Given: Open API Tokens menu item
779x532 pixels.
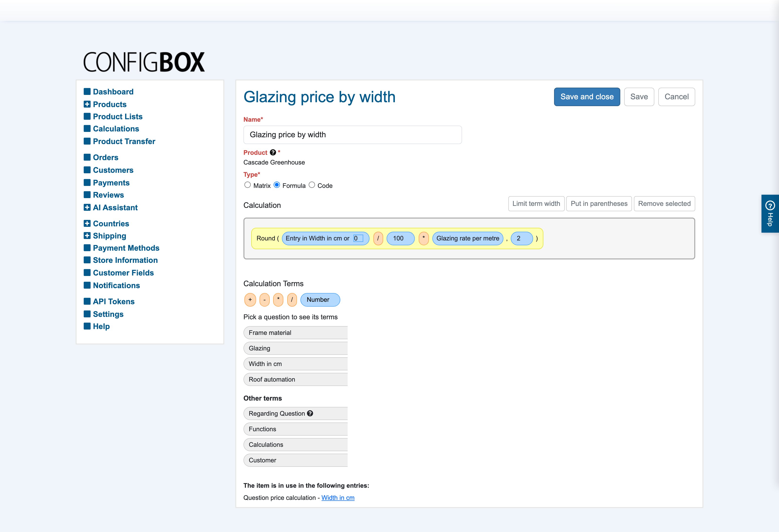Looking at the screenshot, I should (114, 302).
